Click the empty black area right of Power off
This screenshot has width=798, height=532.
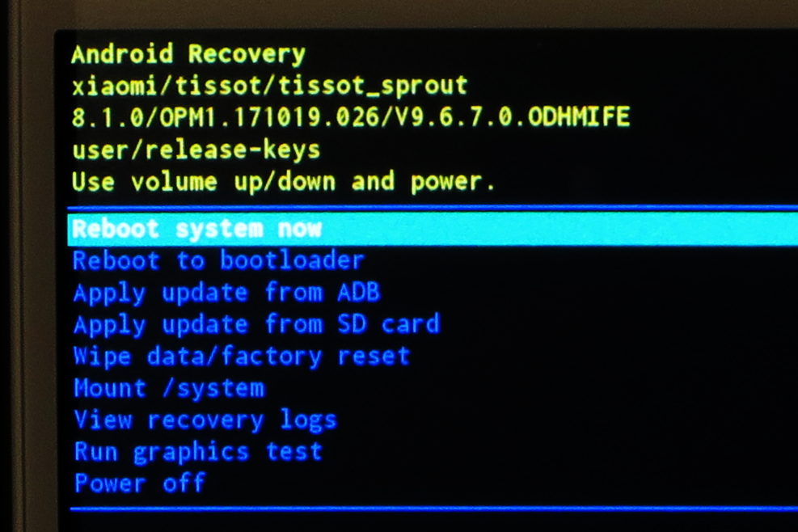point(501,483)
